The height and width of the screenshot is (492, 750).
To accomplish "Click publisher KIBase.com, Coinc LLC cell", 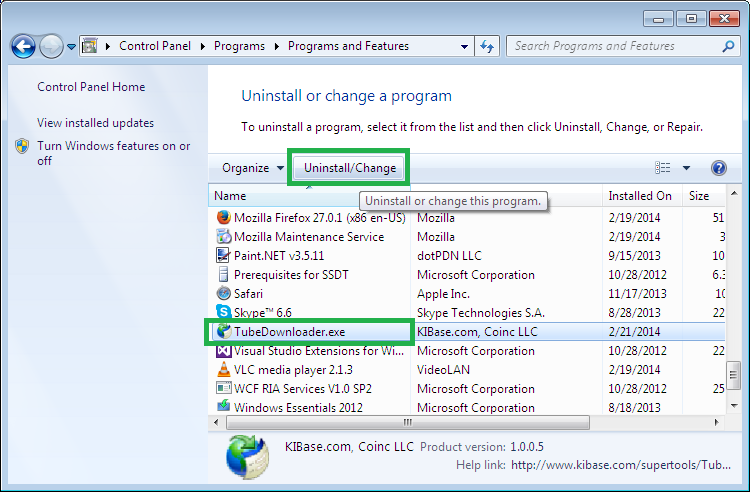I will (x=477, y=332).
